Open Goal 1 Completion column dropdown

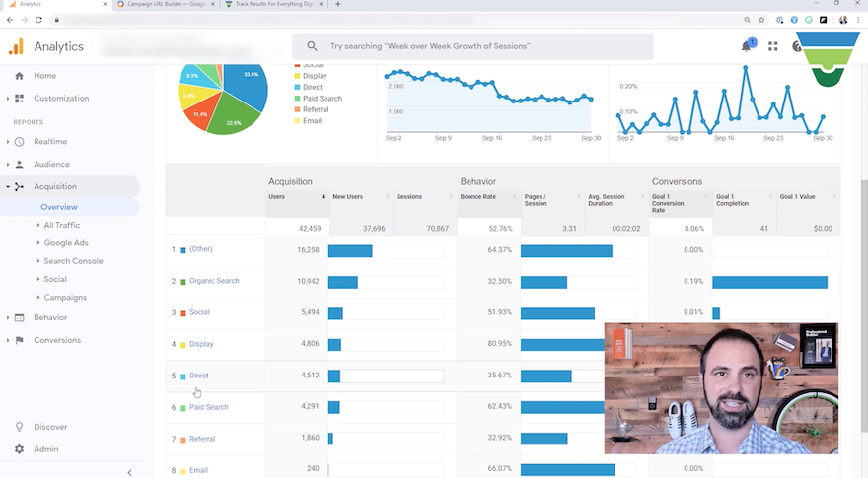tap(770, 197)
